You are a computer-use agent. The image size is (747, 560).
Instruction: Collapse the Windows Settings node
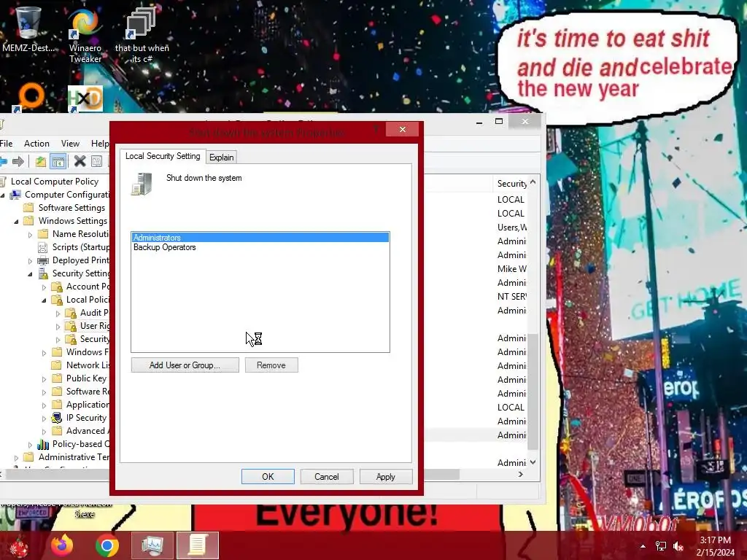(x=17, y=222)
